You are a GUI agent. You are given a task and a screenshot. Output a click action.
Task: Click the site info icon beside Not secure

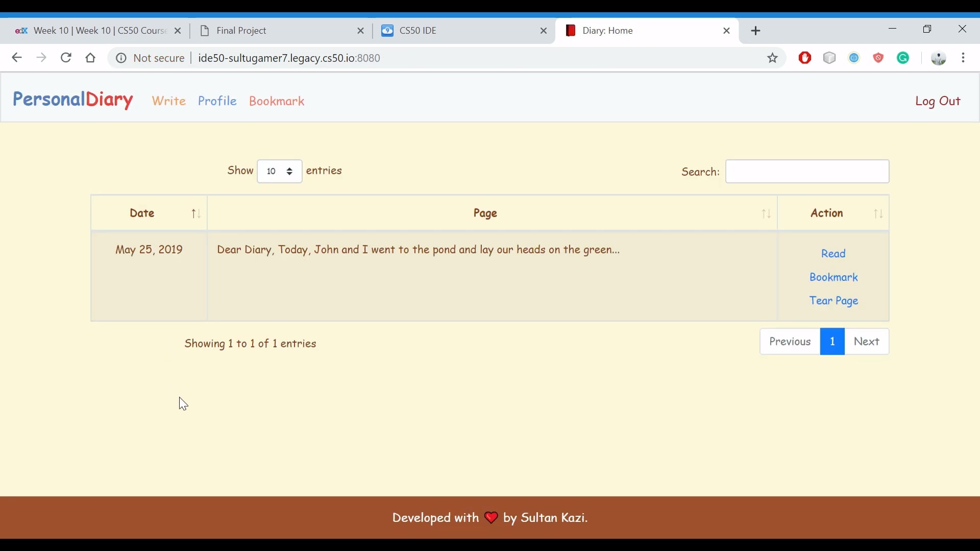(x=121, y=58)
